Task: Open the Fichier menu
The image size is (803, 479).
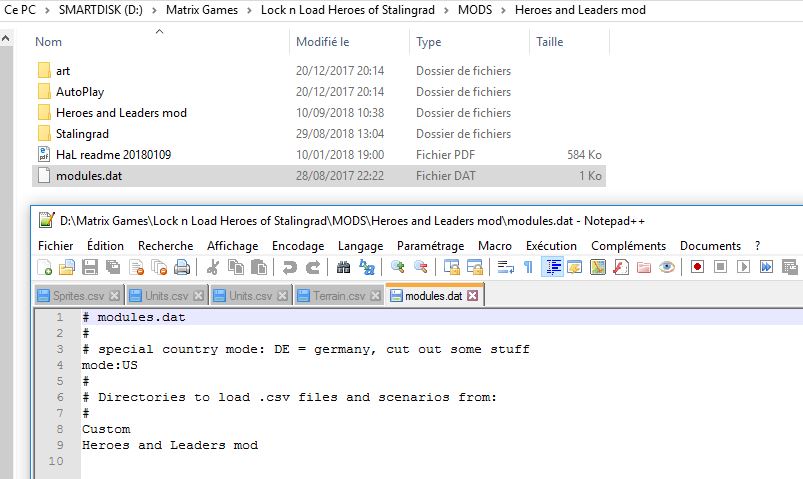Action: click(55, 246)
